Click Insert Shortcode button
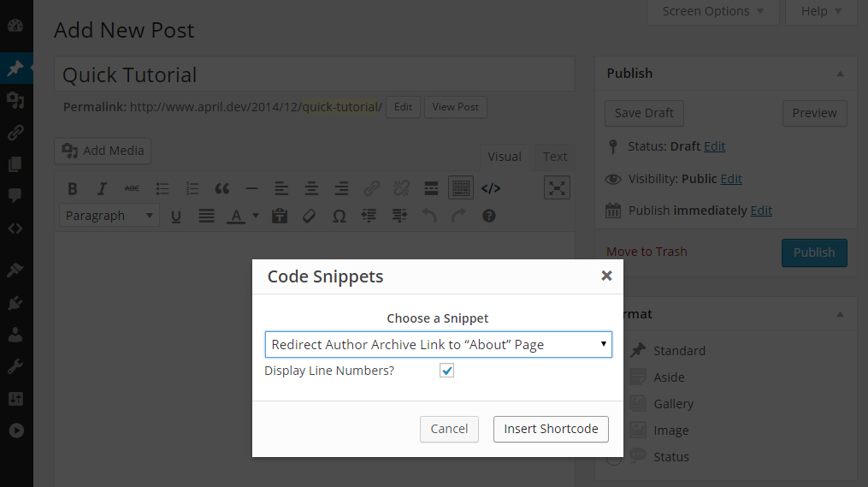Viewport: 868px width, 487px height. (x=551, y=429)
